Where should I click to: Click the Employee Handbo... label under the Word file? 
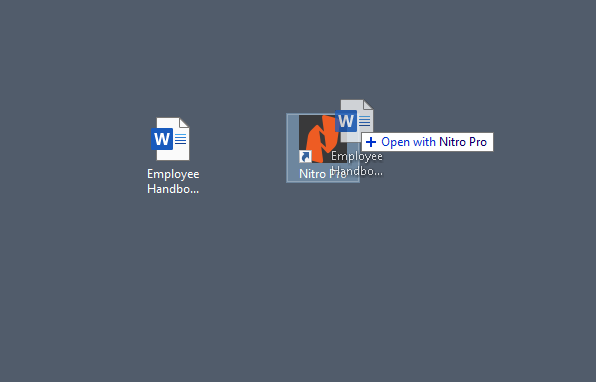[x=173, y=181]
